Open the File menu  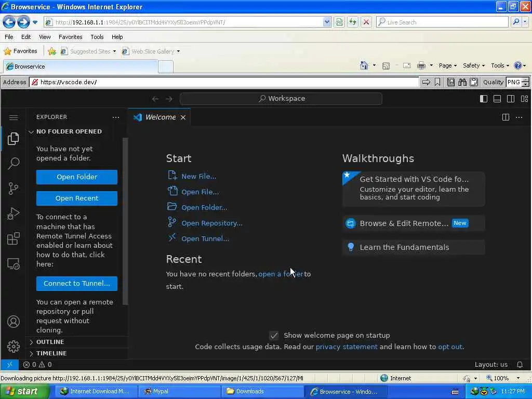pos(9,37)
